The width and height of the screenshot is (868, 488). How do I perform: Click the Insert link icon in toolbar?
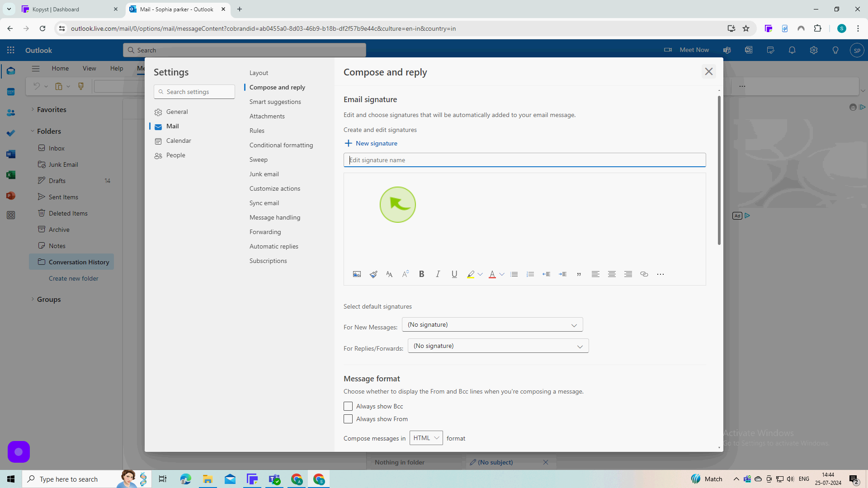644,273
